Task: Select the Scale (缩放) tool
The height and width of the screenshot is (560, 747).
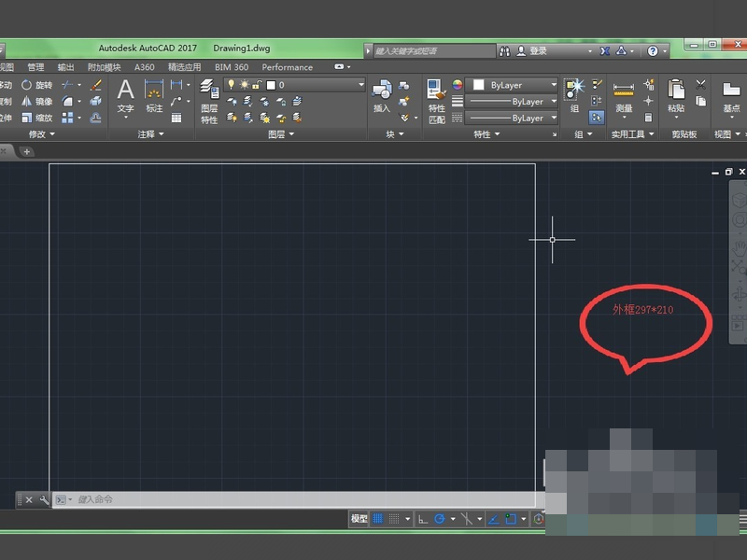Action: click(36, 118)
